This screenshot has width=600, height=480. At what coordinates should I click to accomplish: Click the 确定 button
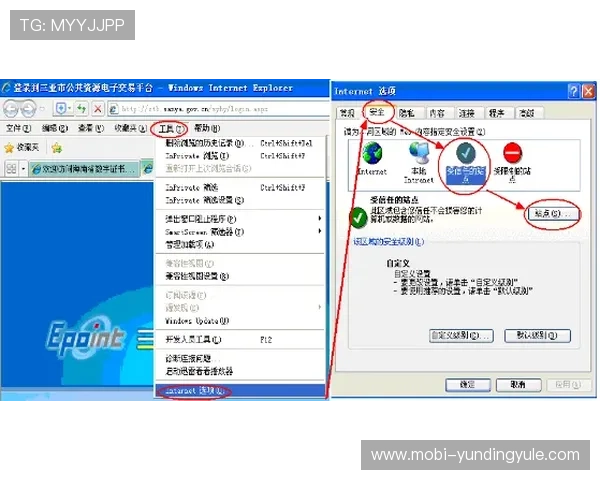tap(468, 385)
